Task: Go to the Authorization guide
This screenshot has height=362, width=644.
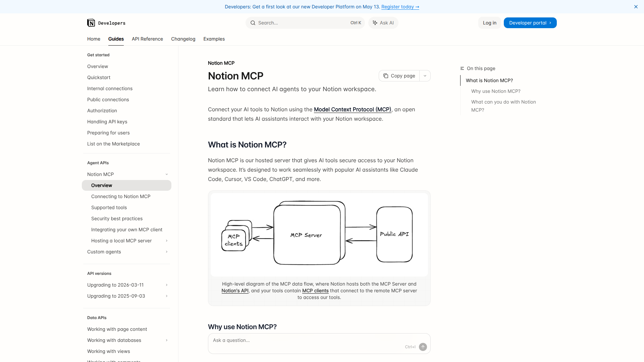Action: pos(102,111)
